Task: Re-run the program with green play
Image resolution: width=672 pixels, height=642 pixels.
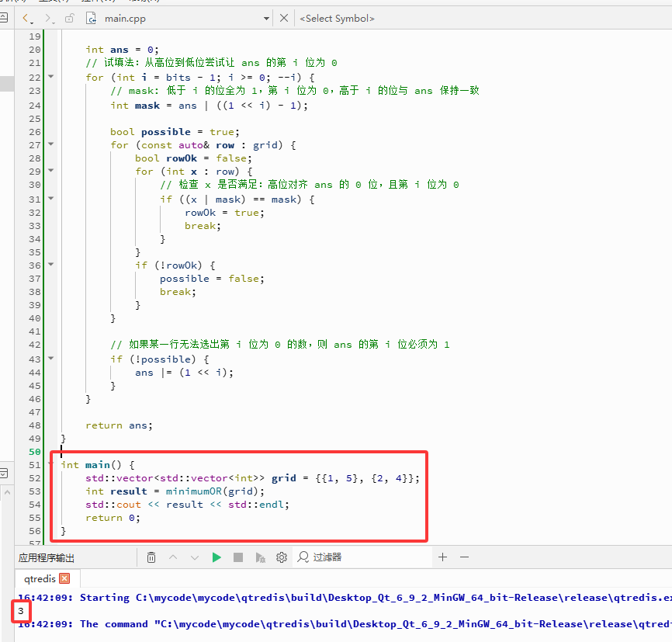Action: (x=216, y=557)
